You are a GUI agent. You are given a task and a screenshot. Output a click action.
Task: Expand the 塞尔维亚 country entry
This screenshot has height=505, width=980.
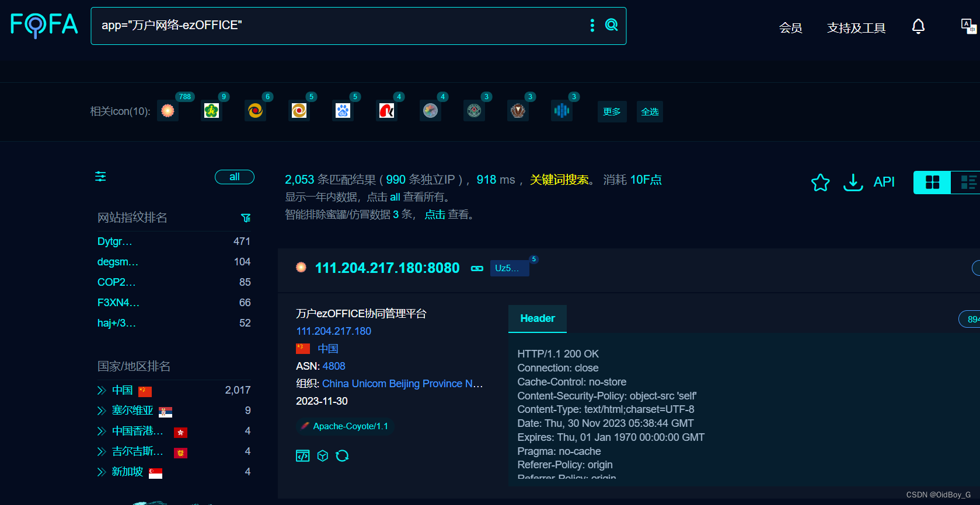pyautogui.click(x=102, y=411)
